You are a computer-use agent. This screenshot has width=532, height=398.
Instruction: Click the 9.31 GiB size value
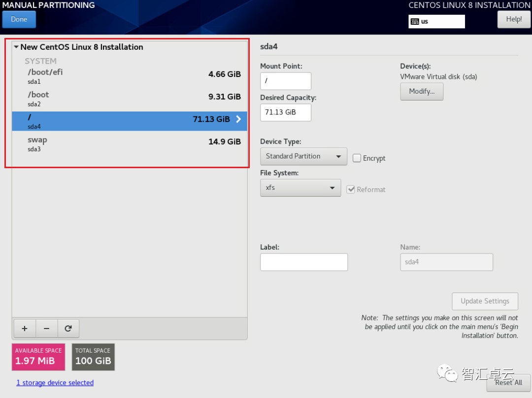[225, 97]
